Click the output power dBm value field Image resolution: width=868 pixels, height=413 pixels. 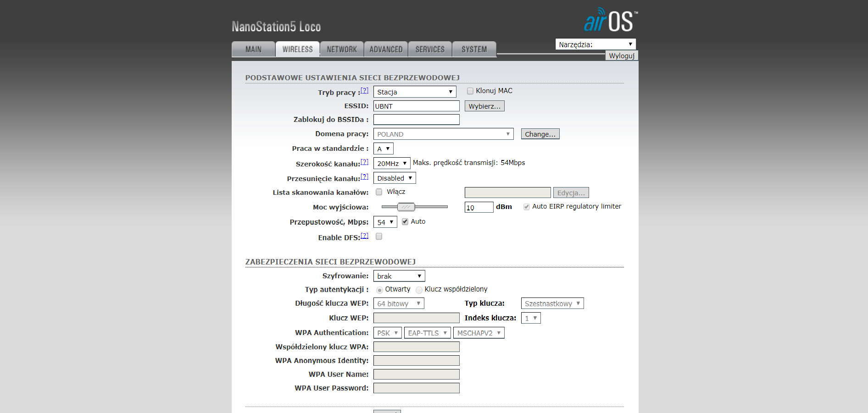click(479, 207)
